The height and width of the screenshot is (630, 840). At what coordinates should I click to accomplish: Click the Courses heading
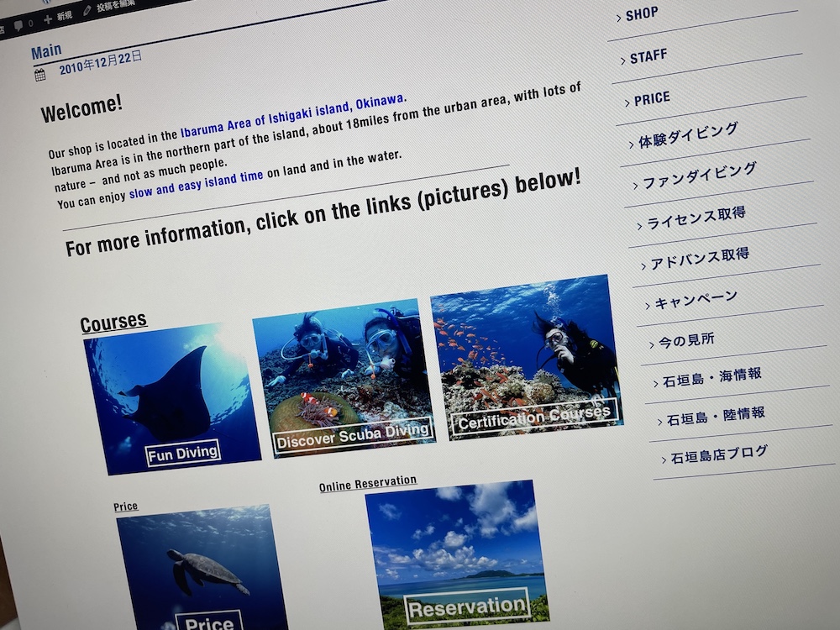click(x=113, y=323)
